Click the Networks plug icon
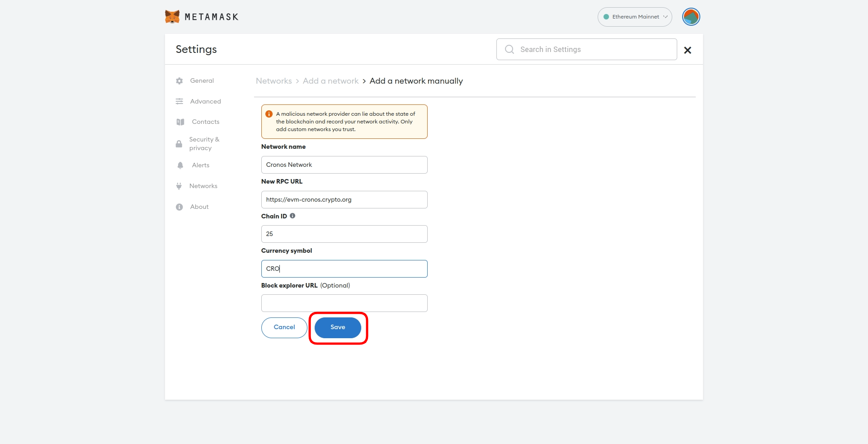868x444 pixels. pos(179,186)
